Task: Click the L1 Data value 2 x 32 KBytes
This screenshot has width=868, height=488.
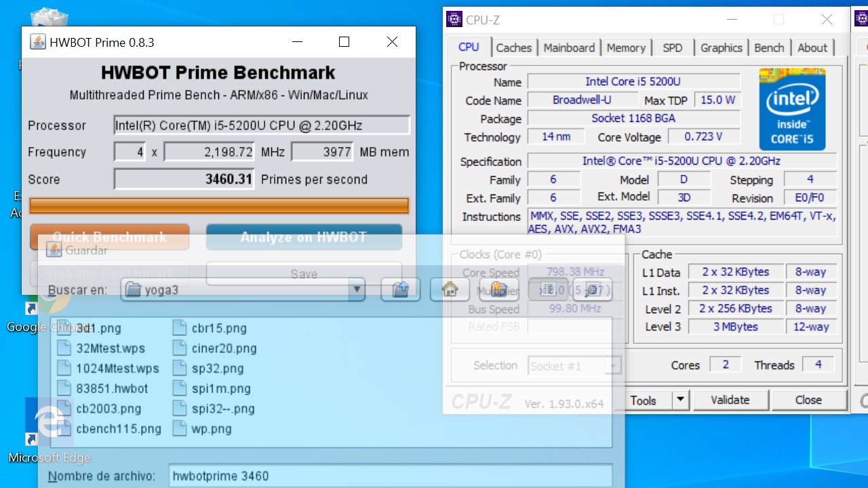Action: [x=736, y=272]
